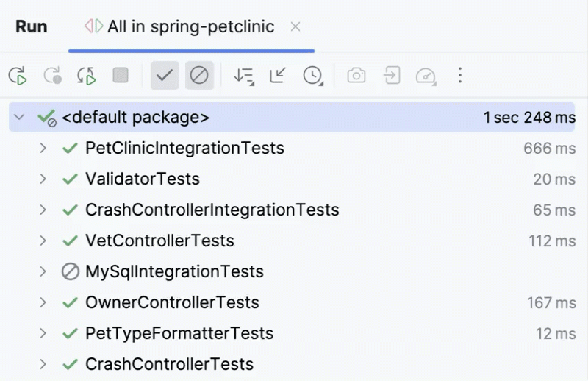
Task: Click the Rerun tests icon
Action: 18,76
